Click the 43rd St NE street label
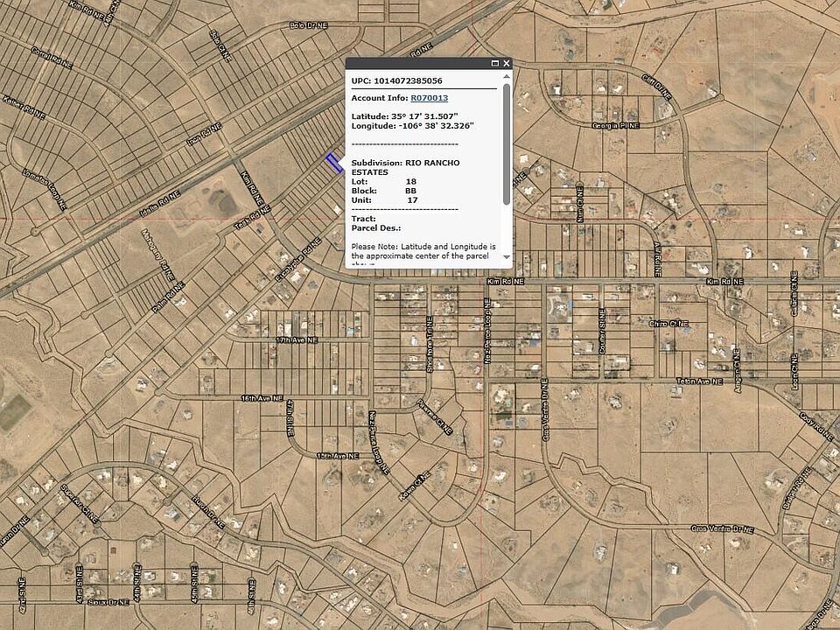This screenshot has height=630, width=840. point(79,583)
